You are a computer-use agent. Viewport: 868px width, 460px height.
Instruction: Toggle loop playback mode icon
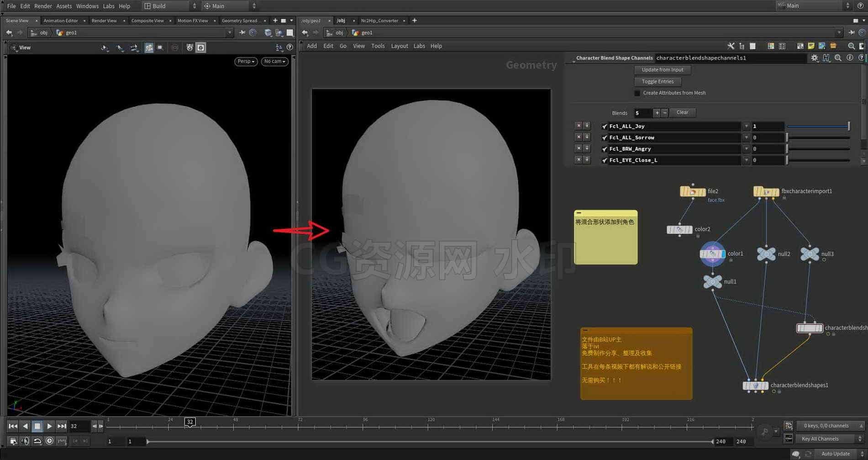37,441
